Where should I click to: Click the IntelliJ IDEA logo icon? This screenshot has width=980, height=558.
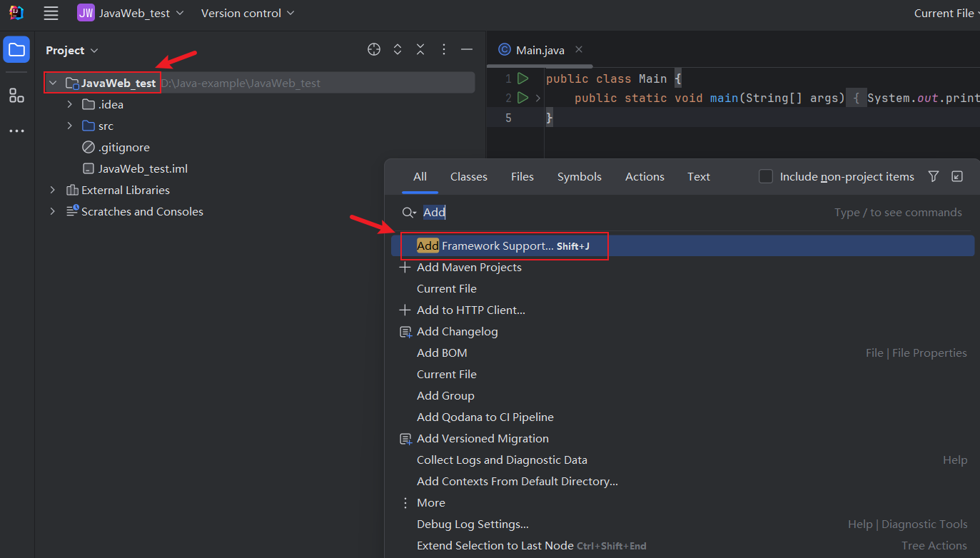pyautogui.click(x=15, y=12)
